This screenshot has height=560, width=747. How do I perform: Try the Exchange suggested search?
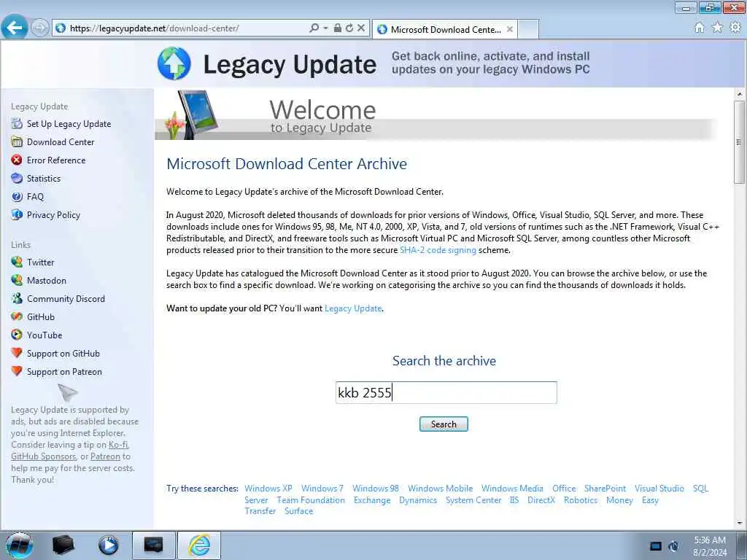tap(372, 500)
